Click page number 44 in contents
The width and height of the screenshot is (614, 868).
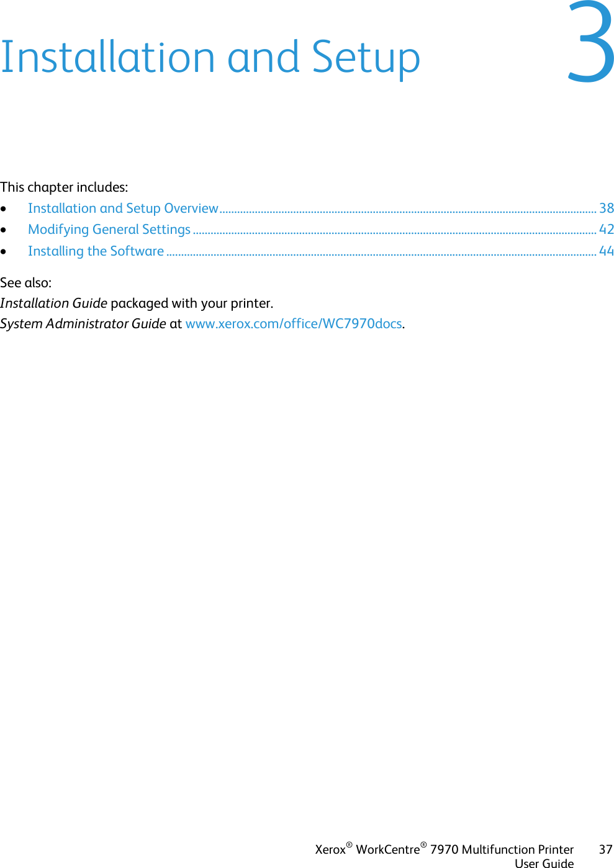[x=607, y=251]
